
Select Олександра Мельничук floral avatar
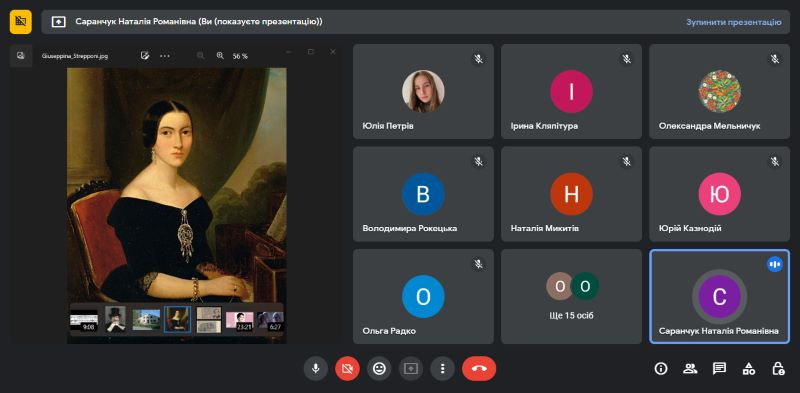pyautogui.click(x=719, y=91)
